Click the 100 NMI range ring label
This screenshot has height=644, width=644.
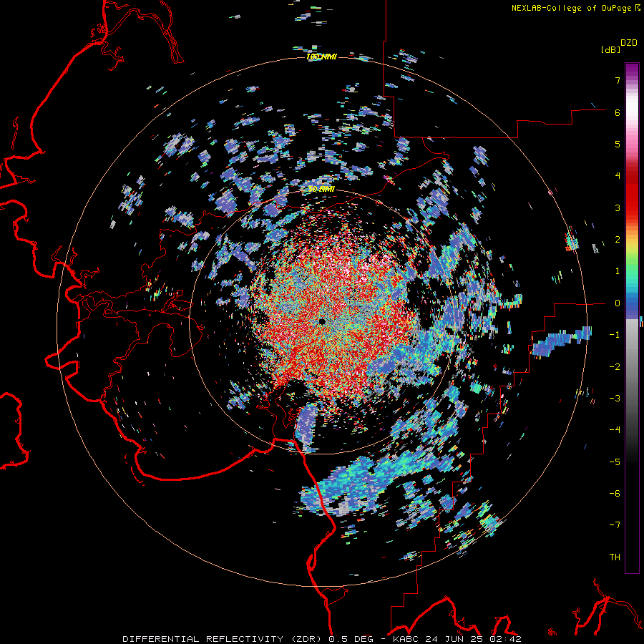(321, 57)
